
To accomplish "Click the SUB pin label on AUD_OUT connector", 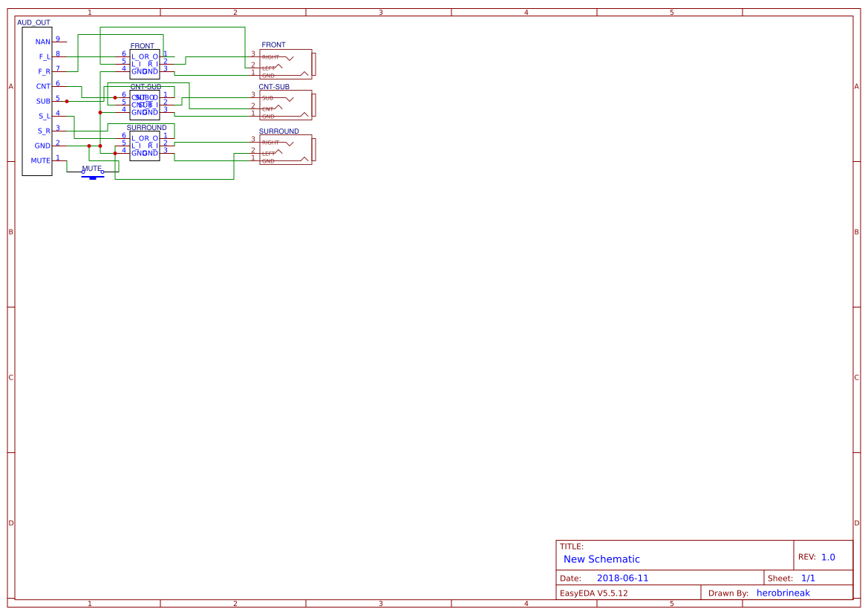I will 43,101.
